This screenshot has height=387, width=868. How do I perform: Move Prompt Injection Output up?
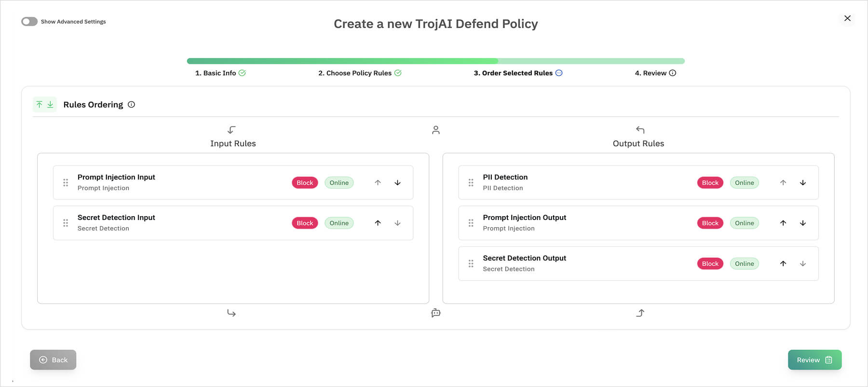coord(783,223)
